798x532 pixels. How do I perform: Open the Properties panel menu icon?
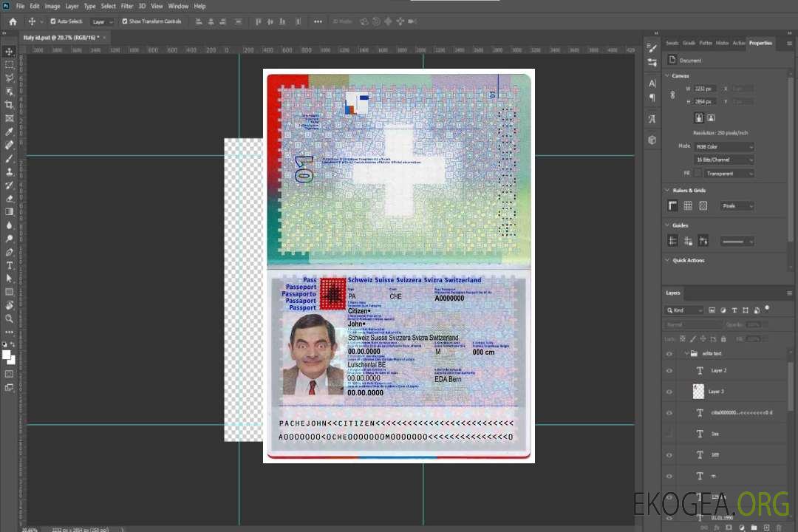[x=789, y=44]
